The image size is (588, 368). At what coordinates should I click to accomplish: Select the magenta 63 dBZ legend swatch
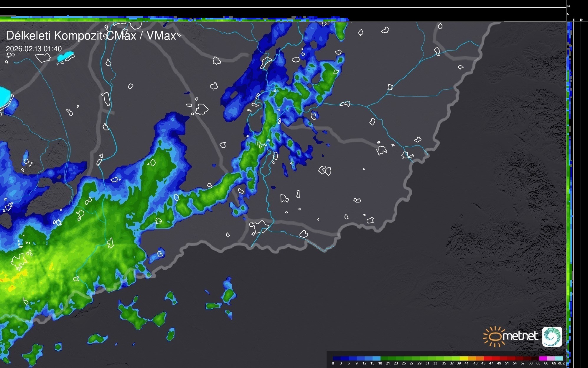[542, 358]
